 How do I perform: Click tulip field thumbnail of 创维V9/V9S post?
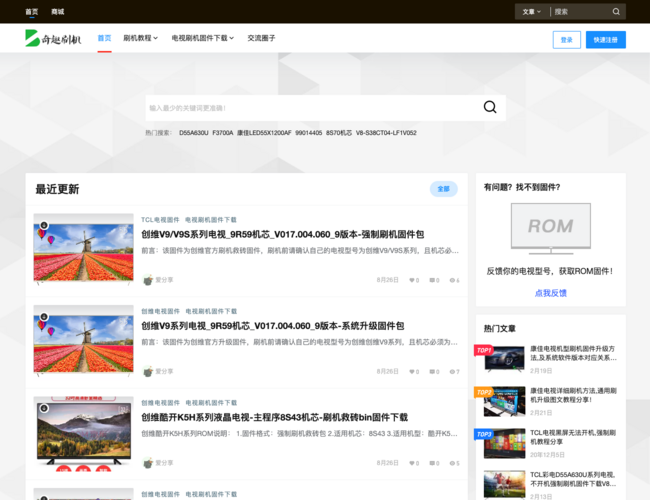(x=83, y=249)
